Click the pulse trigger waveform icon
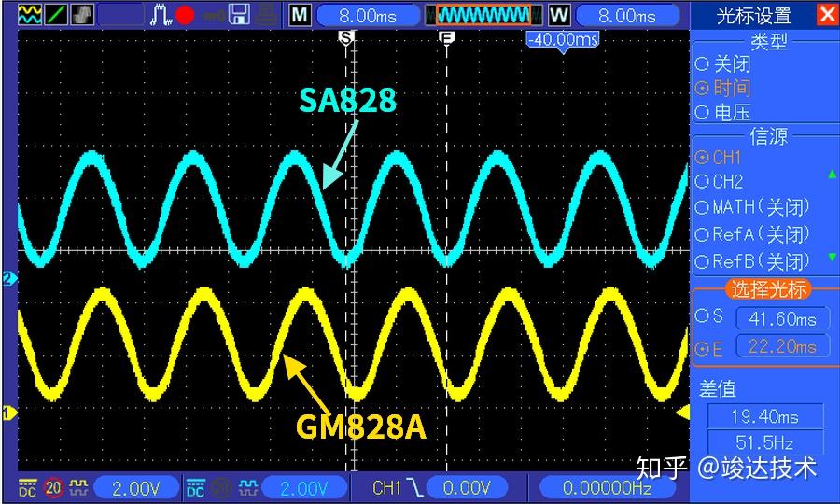Image resolution: width=840 pixels, height=504 pixels. pyautogui.click(x=161, y=15)
